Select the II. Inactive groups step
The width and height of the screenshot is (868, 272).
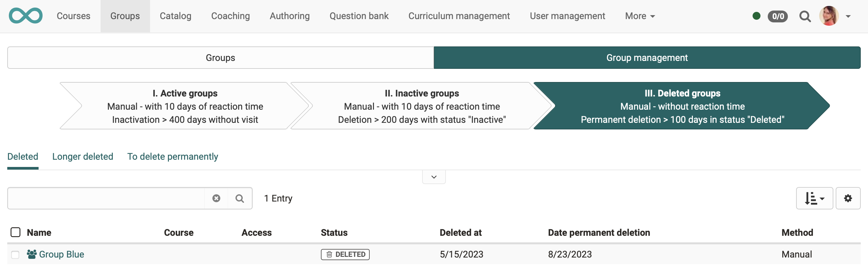tap(421, 106)
